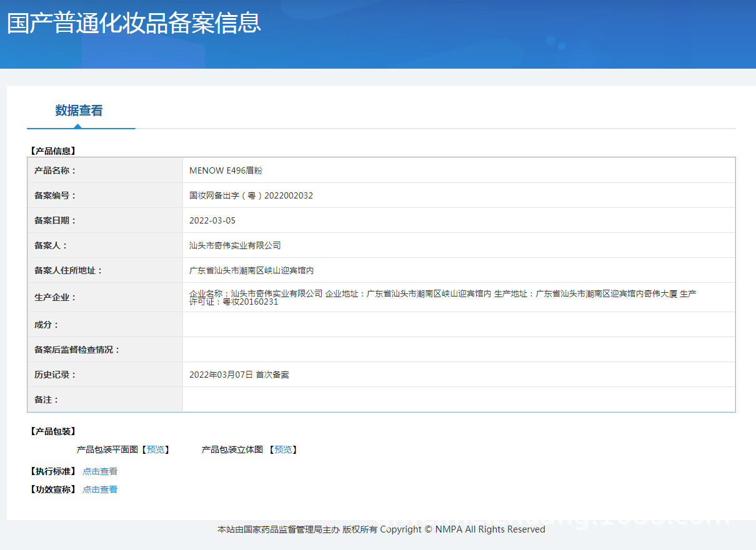756x550 pixels.
Task: Click the empty 成分 value cell
Action: (459, 325)
